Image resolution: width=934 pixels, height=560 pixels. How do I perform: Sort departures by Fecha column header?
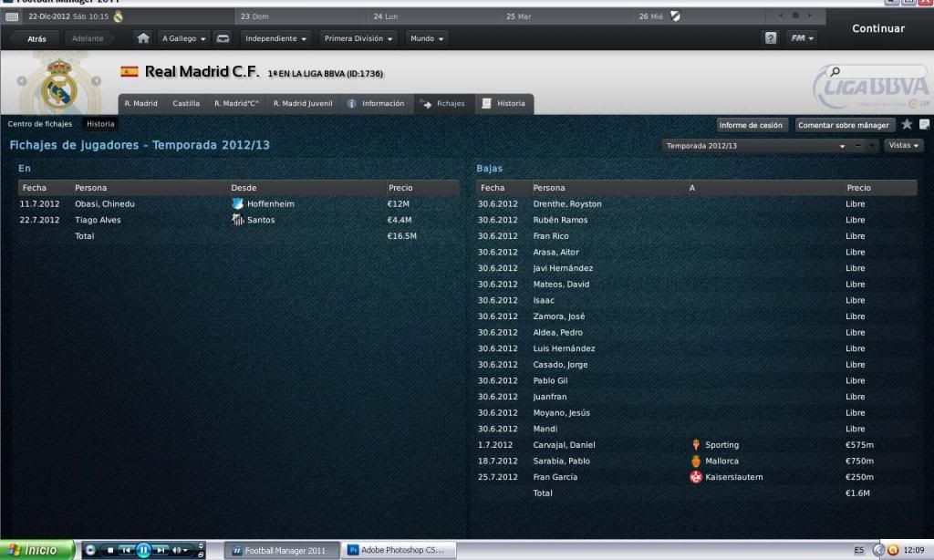pos(492,188)
